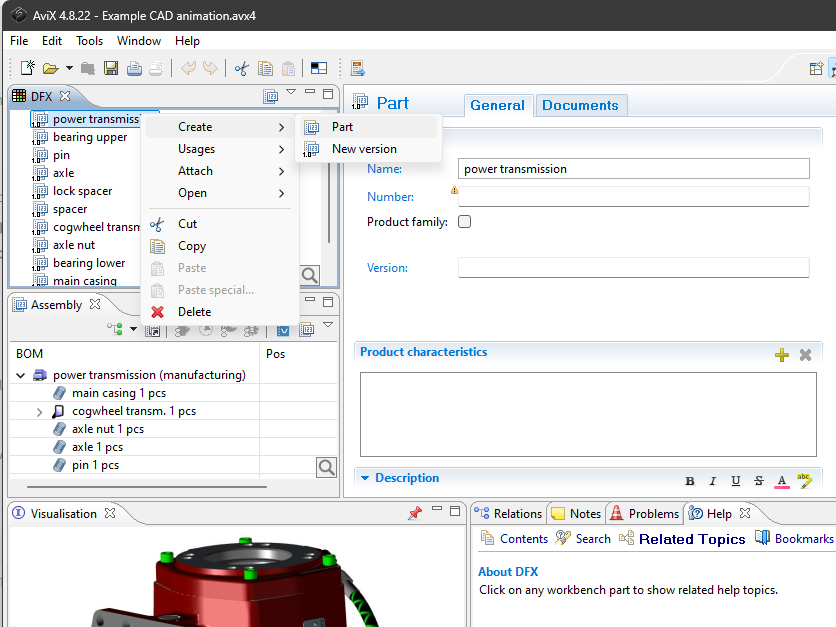Apply bold formatting in Description toolbar
Image resolution: width=836 pixels, height=627 pixels.
[690, 481]
